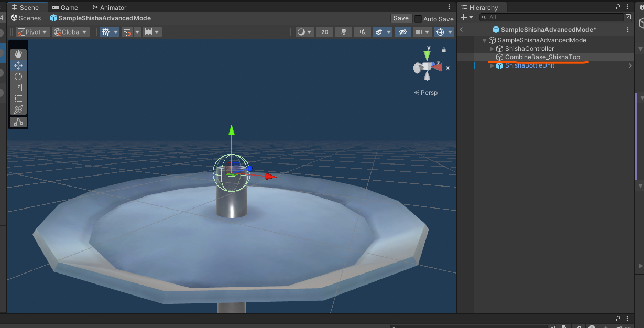Screen dimensions: 644x328
Task: Select the Transform tool
Action: 18,110
